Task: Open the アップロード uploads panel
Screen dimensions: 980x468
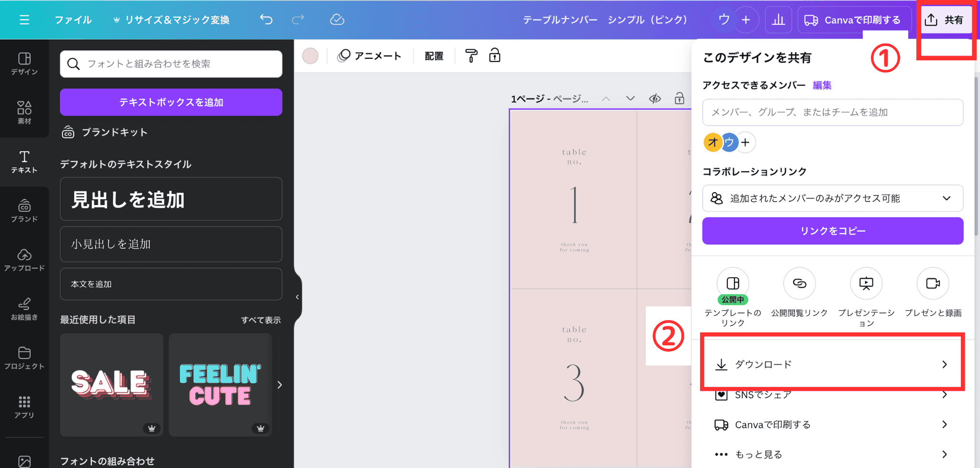Action: coord(24,260)
